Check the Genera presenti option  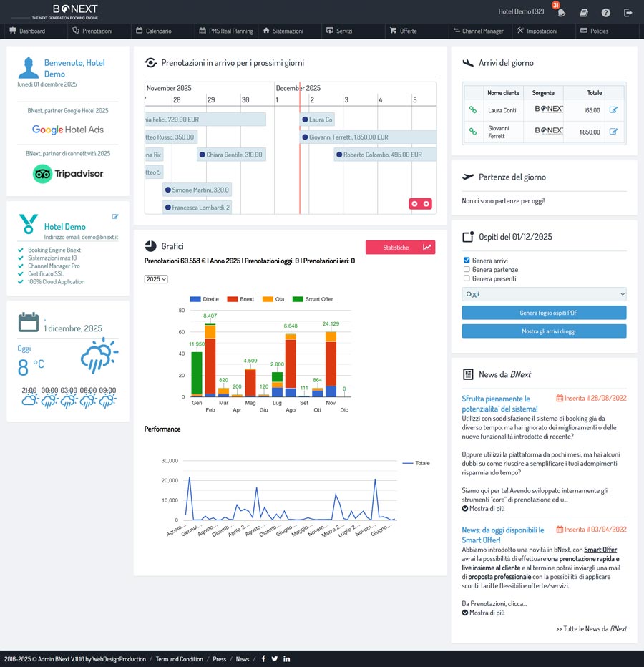coord(467,278)
